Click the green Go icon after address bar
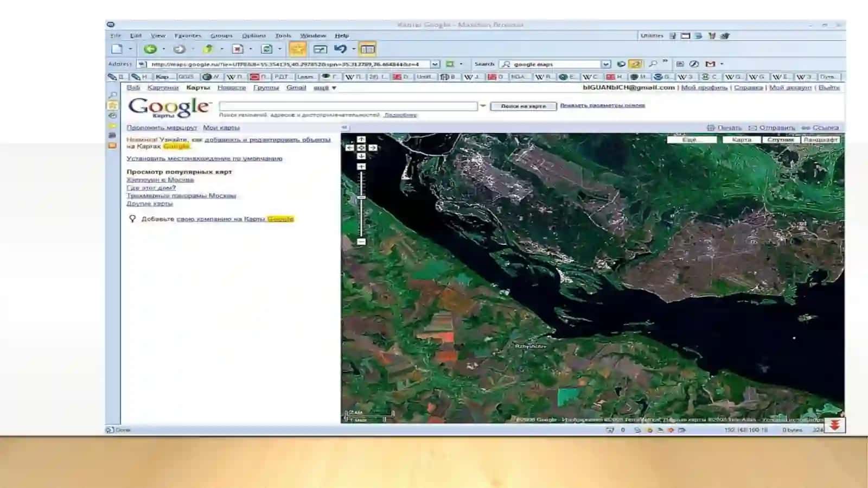This screenshot has width=868, height=488. (x=450, y=64)
